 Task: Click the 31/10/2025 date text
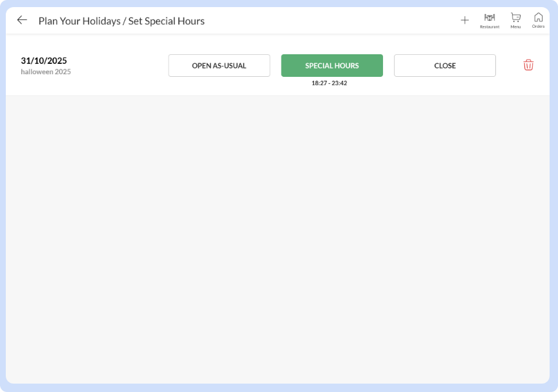44,61
